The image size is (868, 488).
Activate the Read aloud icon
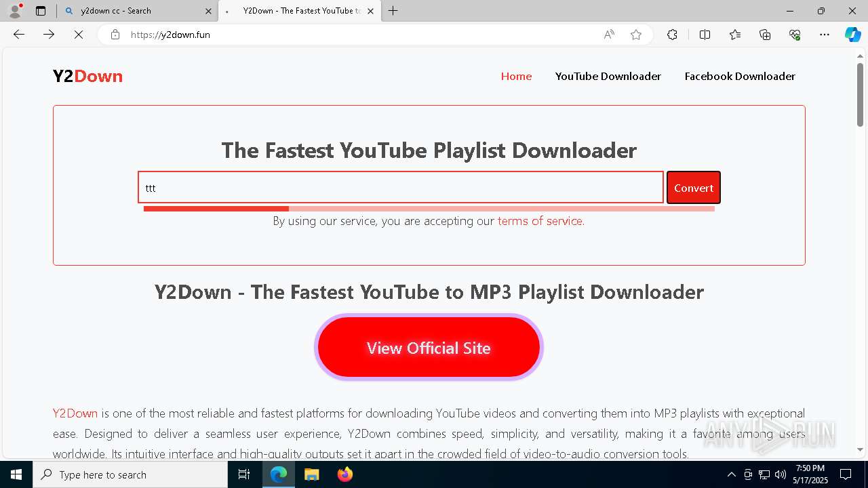click(x=609, y=35)
